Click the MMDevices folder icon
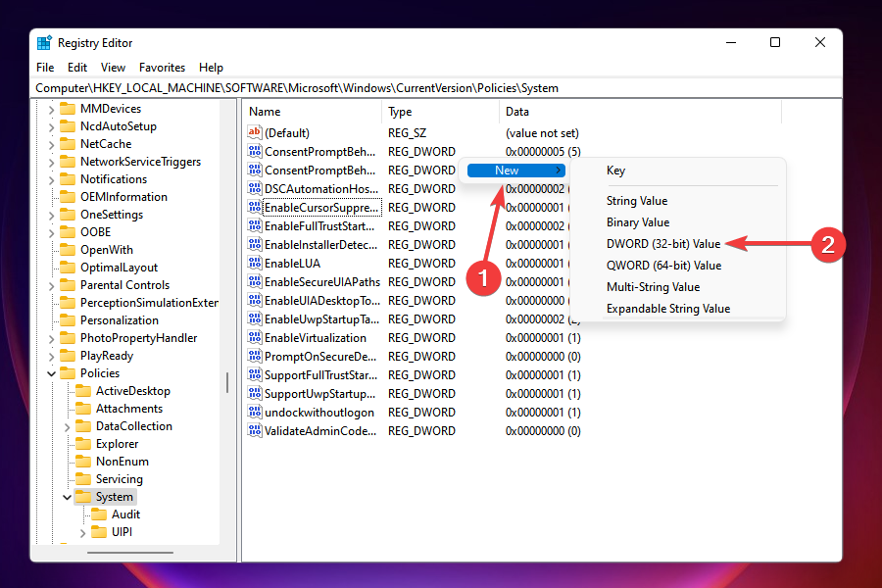This screenshot has height=588, width=882. tap(68, 109)
